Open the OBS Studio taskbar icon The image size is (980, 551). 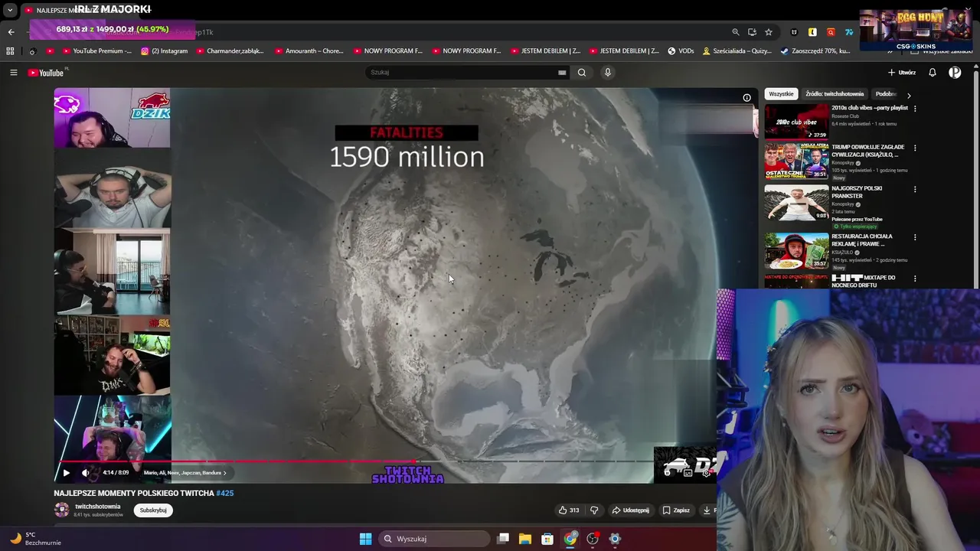click(x=593, y=539)
